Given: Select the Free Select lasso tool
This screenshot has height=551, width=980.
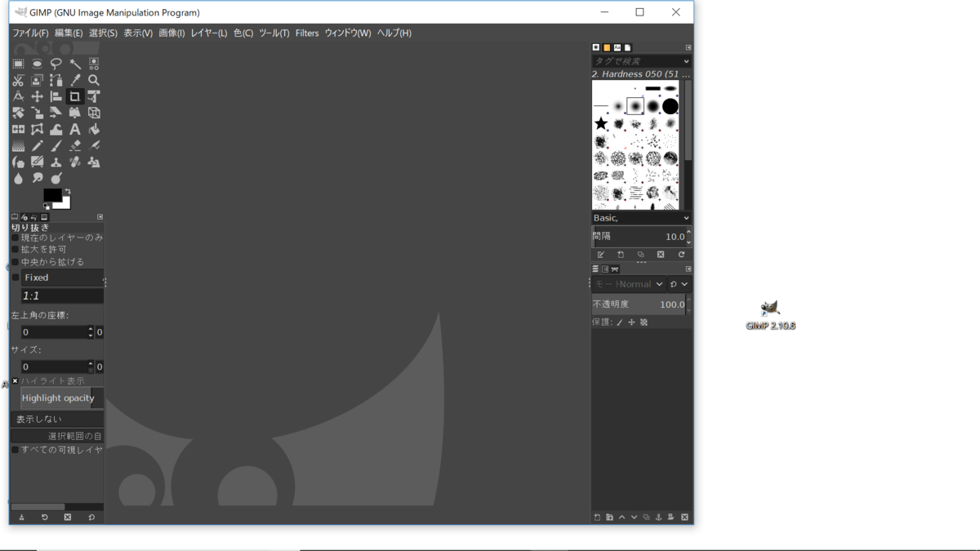Looking at the screenshot, I should (x=56, y=64).
